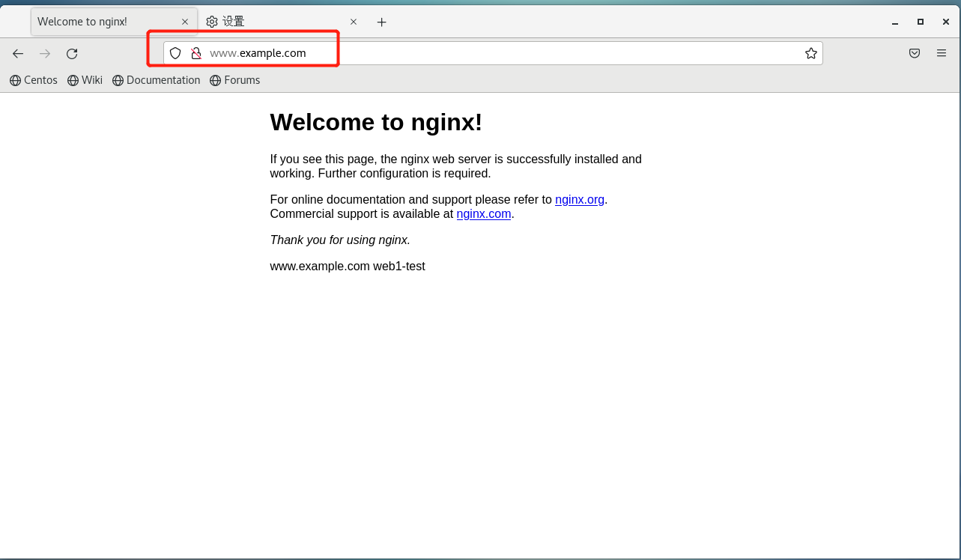The width and height of the screenshot is (961, 560).
Task: Click the insecure connection padlock icon
Action: [196, 53]
